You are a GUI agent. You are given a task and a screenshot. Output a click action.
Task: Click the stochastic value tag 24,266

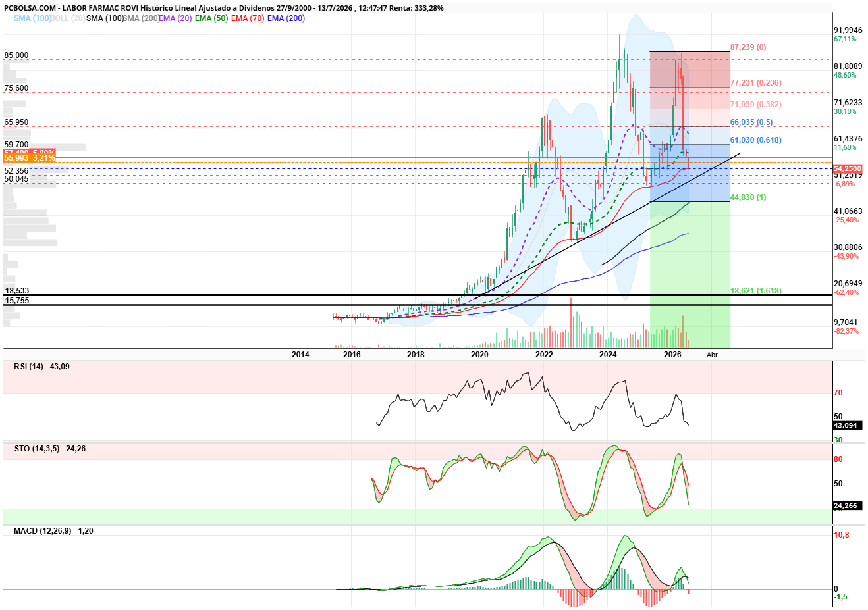coord(846,505)
